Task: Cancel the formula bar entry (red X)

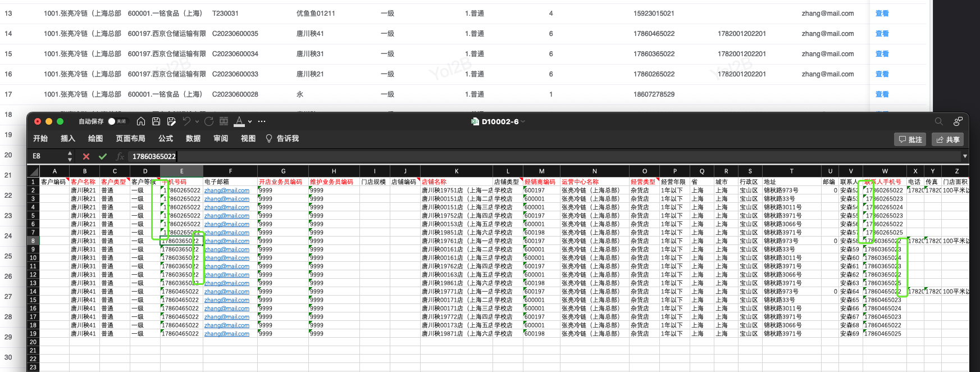Action: tap(86, 156)
